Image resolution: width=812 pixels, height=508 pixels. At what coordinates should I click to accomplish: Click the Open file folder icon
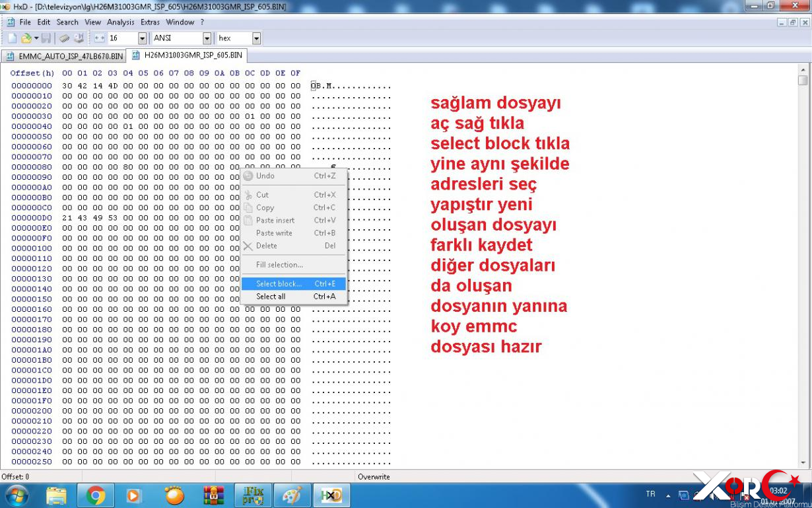click(26, 38)
